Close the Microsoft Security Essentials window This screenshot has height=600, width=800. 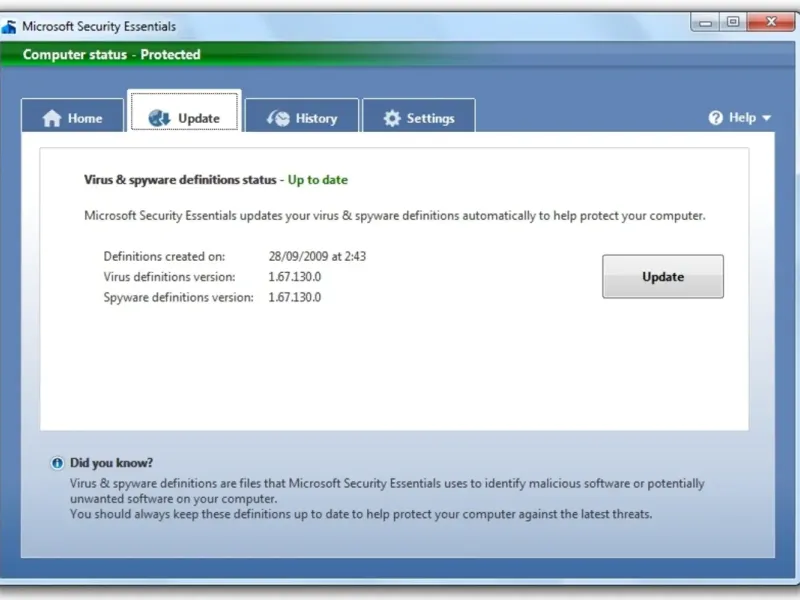771,22
